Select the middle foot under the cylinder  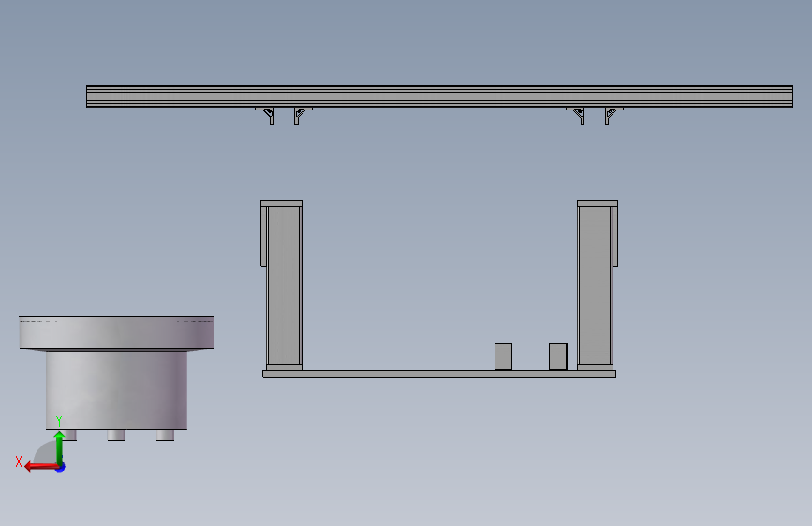(x=116, y=435)
